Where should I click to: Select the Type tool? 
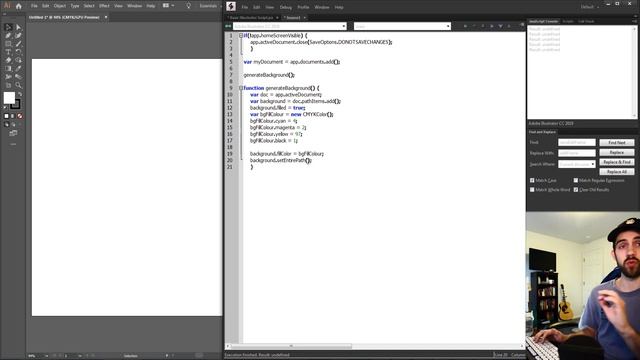pyautogui.click(x=8, y=52)
